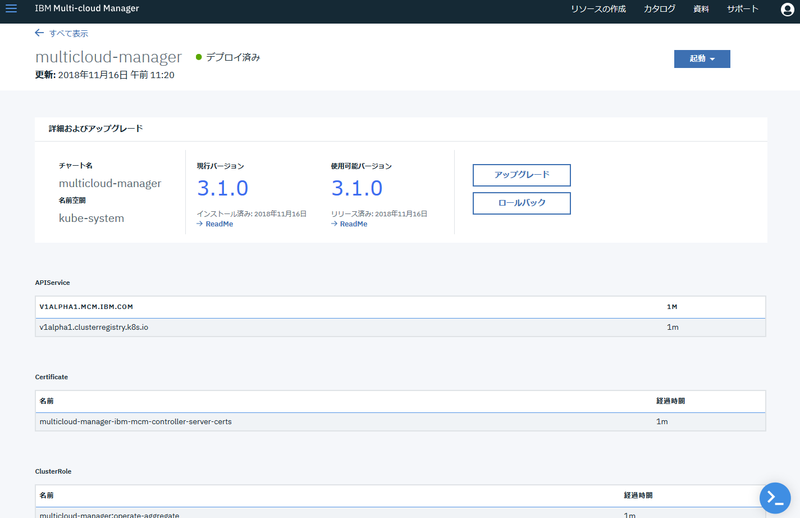Click IBM Multi-cloud Manager header title
This screenshot has width=800, height=518.
tap(87, 9)
